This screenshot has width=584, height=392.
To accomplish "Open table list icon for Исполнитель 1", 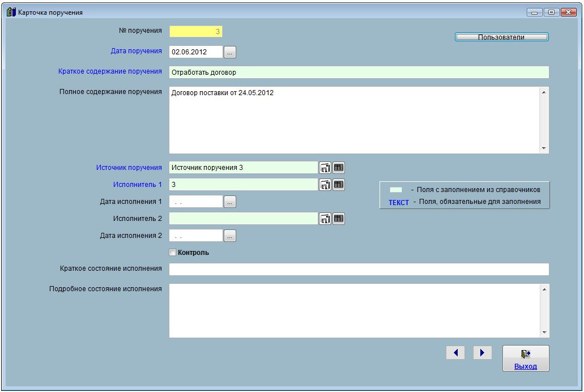I will tap(339, 185).
